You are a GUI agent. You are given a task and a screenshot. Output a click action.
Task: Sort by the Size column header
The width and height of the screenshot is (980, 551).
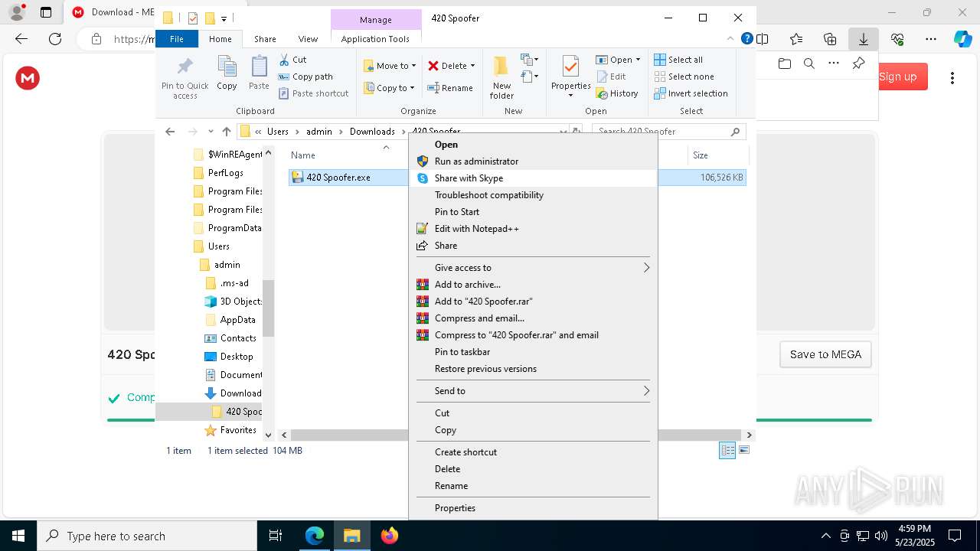[701, 155]
